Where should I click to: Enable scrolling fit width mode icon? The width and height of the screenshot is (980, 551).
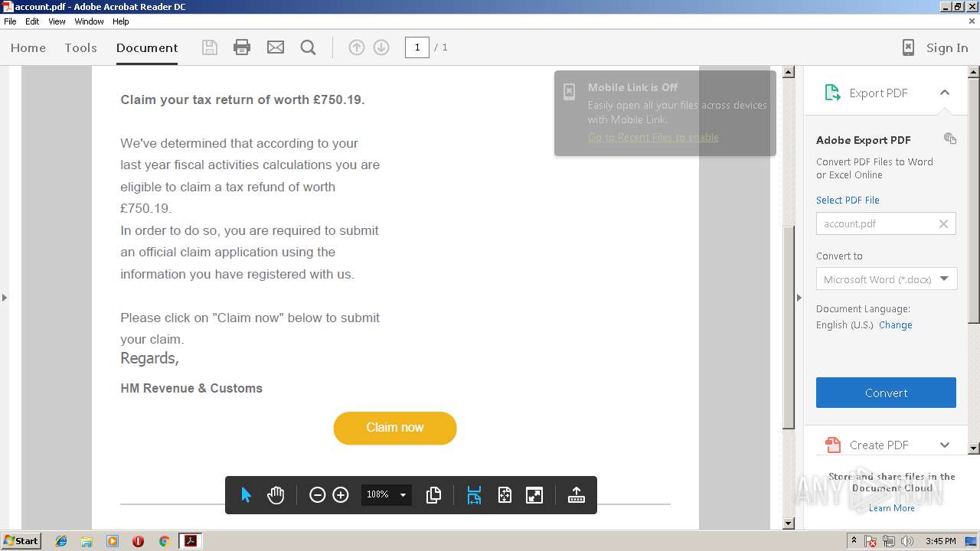pos(474,495)
